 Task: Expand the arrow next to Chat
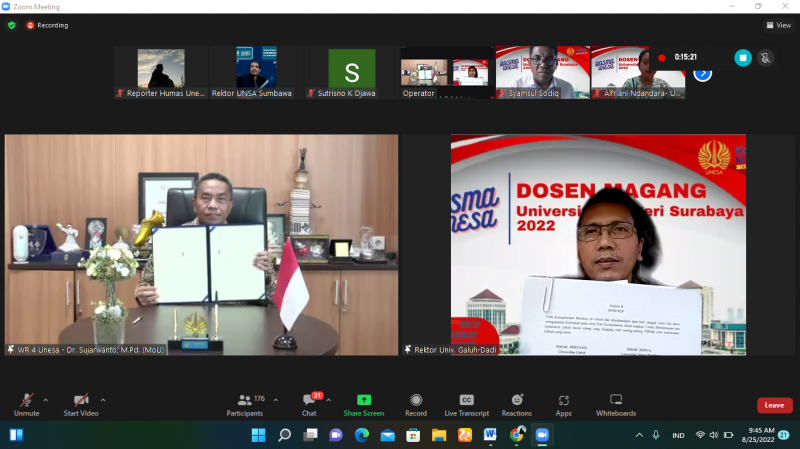(329, 400)
